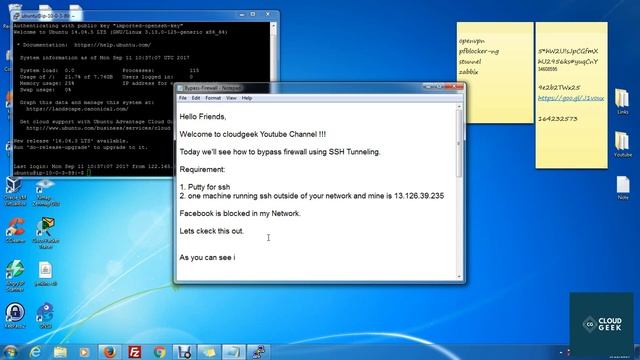The width and height of the screenshot is (640, 360).
Task: Click '164232573' on the right sticky note
Action: coord(558,119)
